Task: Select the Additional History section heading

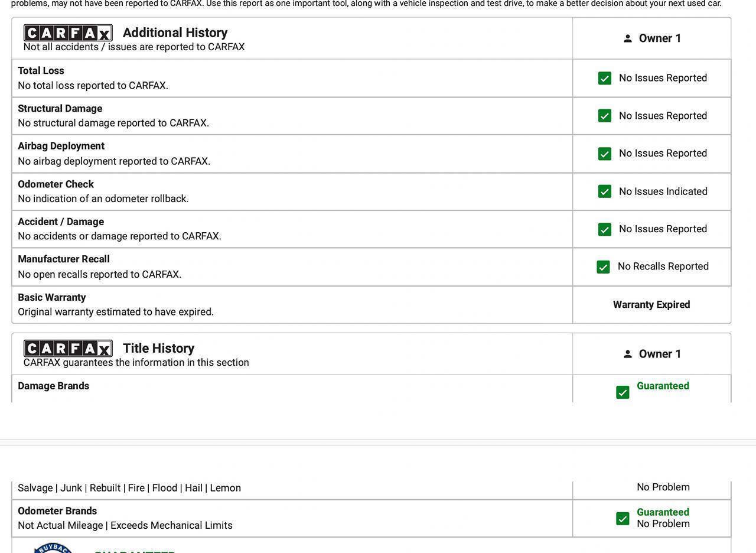Action: point(175,32)
